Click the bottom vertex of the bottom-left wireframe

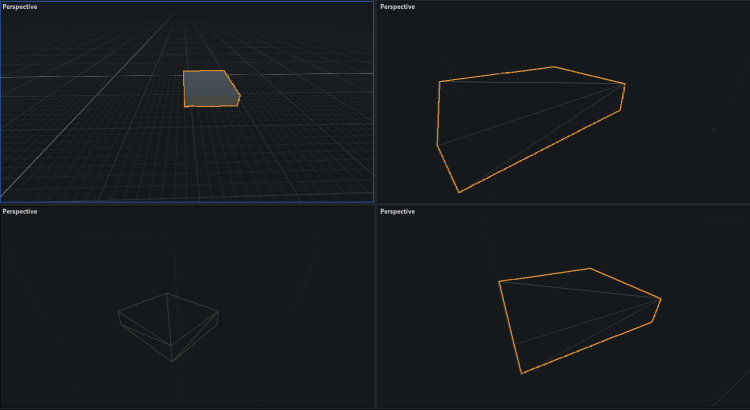pyautogui.click(x=171, y=361)
